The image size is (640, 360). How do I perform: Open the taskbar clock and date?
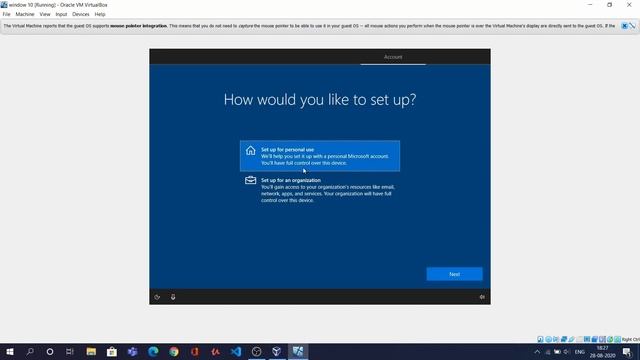(602, 351)
